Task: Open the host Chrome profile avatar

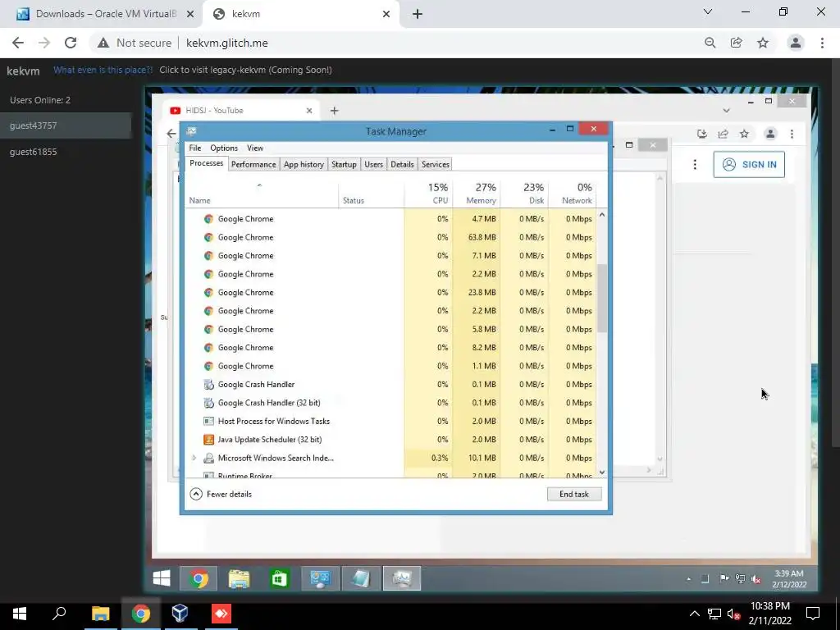Action: tap(796, 43)
